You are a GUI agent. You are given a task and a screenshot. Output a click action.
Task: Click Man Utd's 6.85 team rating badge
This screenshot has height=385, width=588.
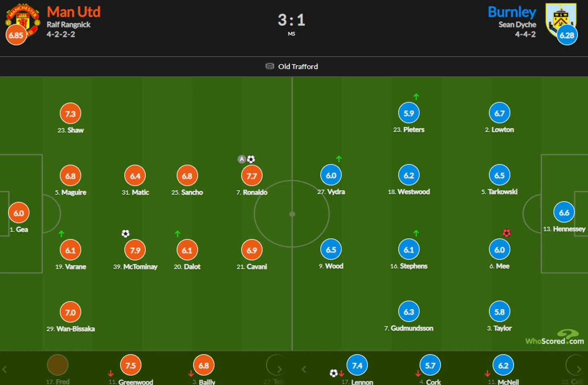[x=16, y=35]
